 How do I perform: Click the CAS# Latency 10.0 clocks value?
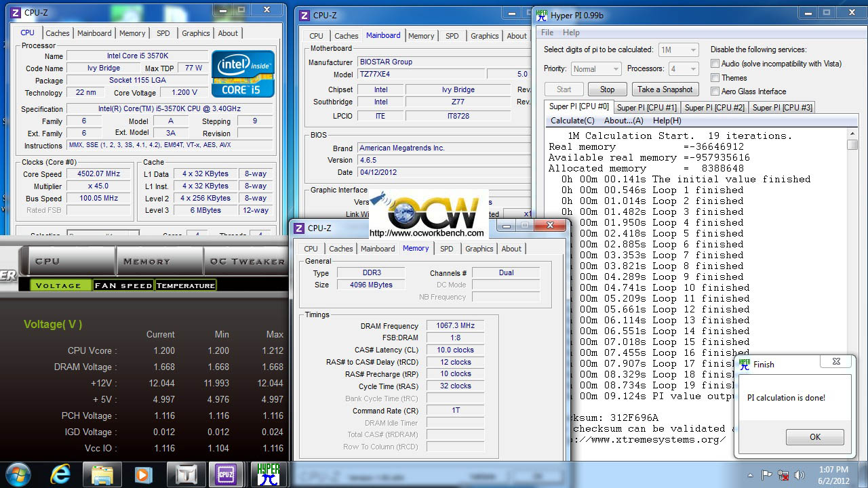coord(456,350)
